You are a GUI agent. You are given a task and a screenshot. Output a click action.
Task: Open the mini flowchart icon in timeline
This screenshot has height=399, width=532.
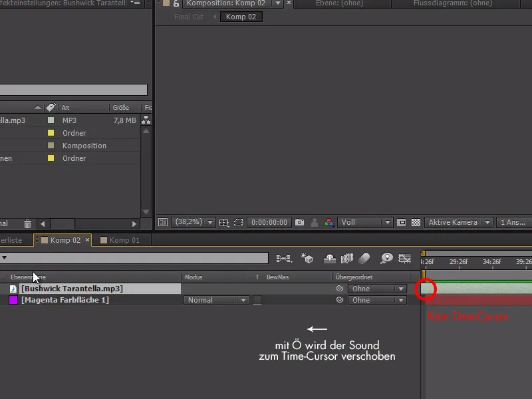tap(284, 259)
